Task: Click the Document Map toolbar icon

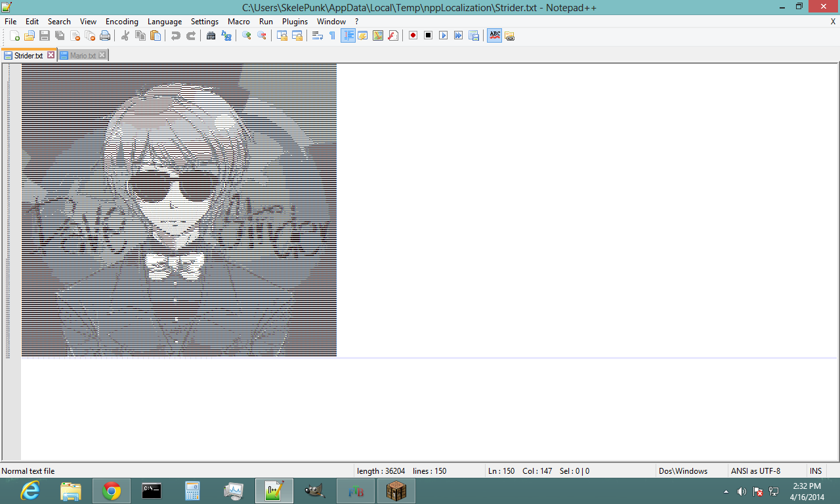Action: pos(378,35)
